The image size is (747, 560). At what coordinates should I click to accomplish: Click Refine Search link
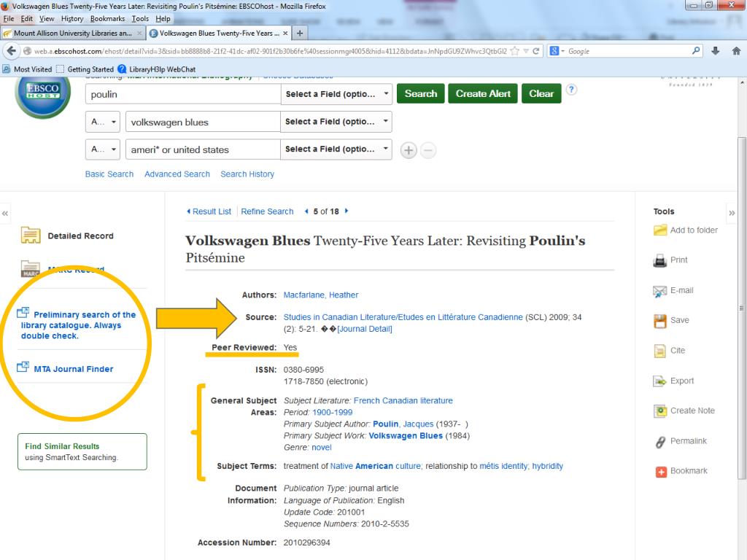coord(267,211)
